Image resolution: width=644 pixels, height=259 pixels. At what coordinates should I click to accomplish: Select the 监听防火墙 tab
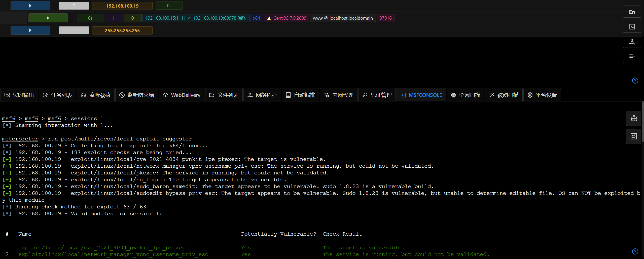coord(137,95)
